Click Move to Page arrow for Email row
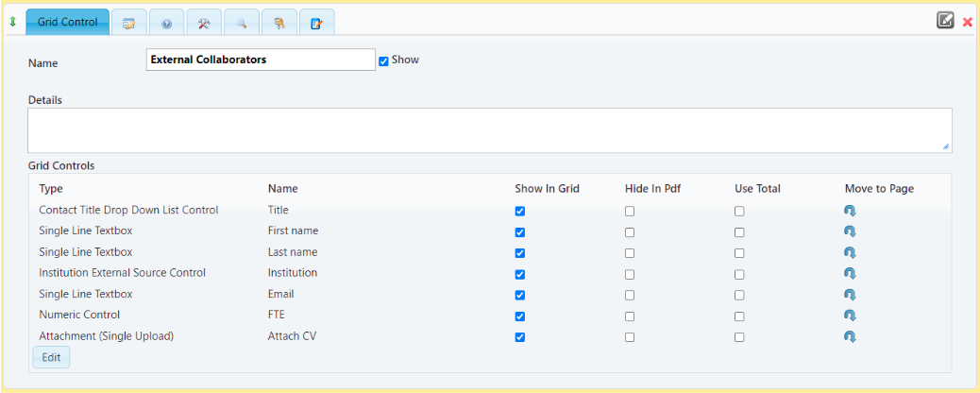The image size is (980, 393). point(850,295)
